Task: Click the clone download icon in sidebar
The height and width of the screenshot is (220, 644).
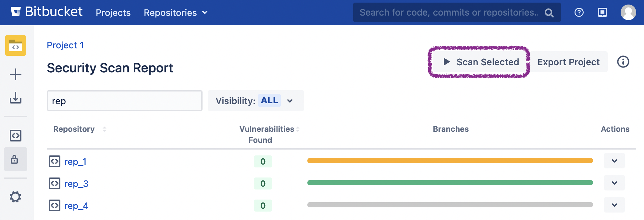Action: pos(16,98)
